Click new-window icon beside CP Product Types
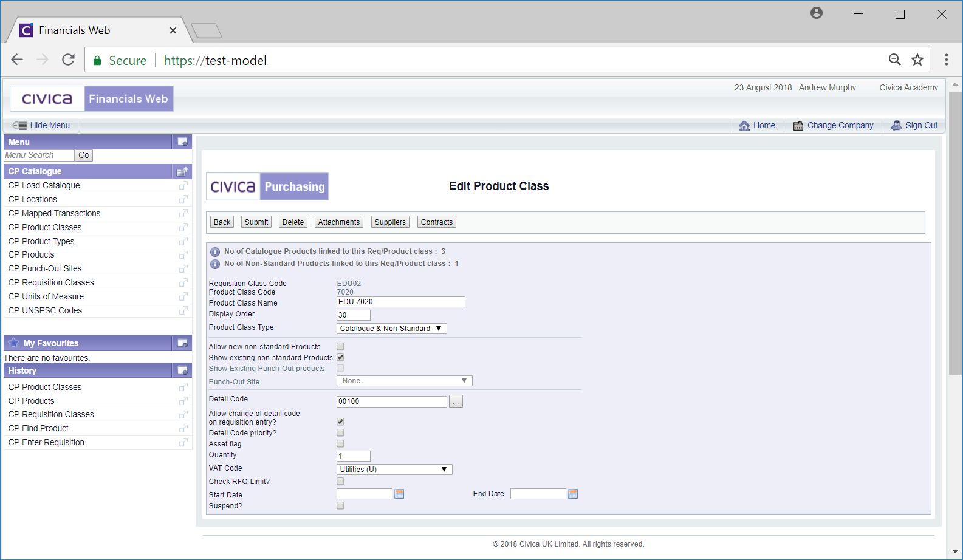This screenshot has width=963, height=560. click(183, 241)
